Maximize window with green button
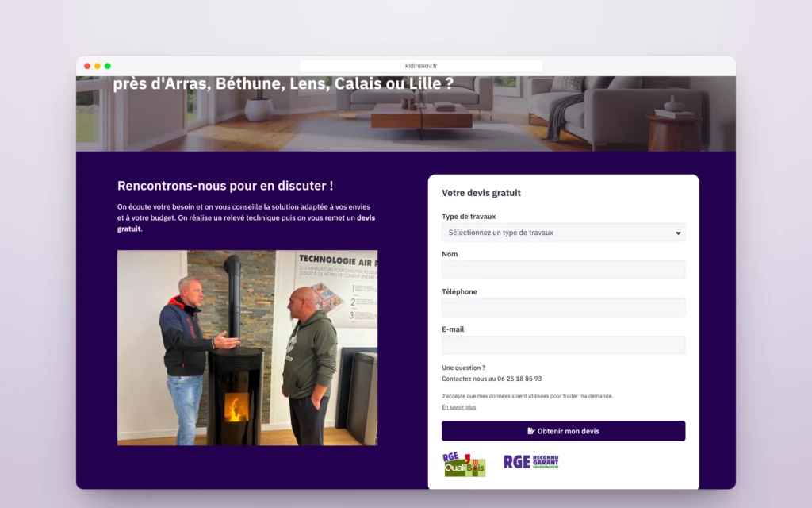 coord(108,66)
